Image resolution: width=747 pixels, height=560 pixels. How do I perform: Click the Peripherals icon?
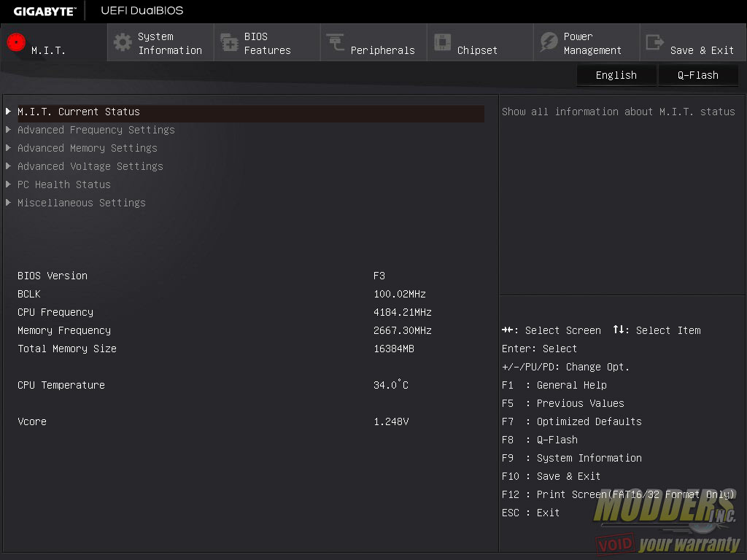[336, 42]
